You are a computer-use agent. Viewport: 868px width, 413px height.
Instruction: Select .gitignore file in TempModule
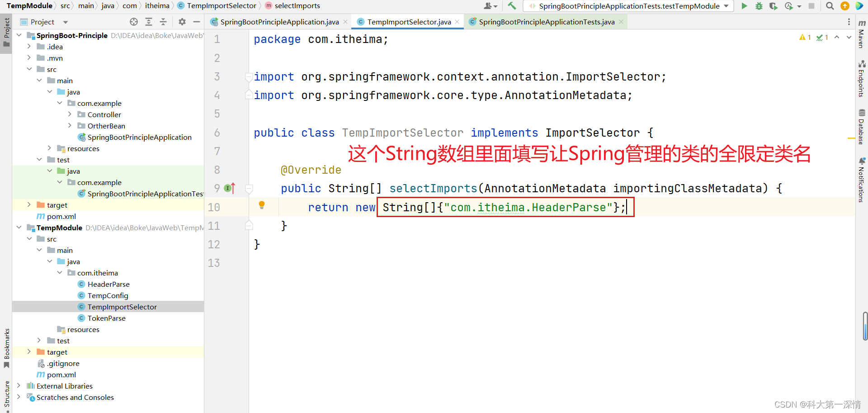click(x=63, y=363)
